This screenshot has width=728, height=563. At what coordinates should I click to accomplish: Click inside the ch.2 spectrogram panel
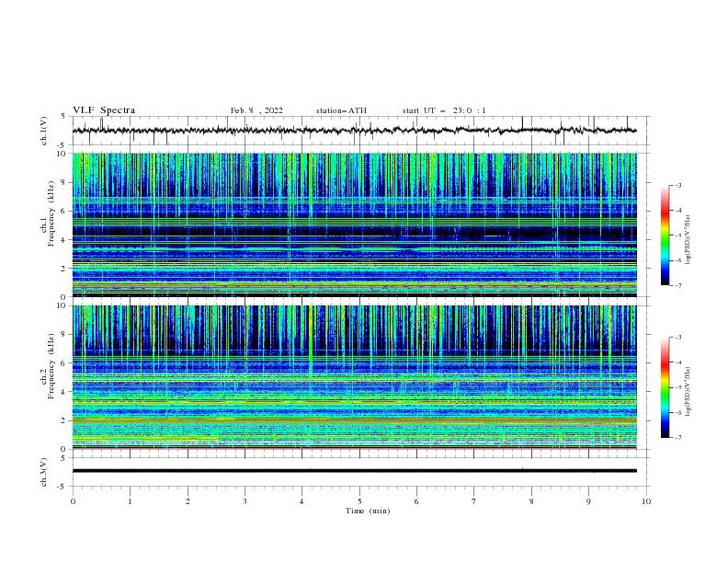coord(355,377)
